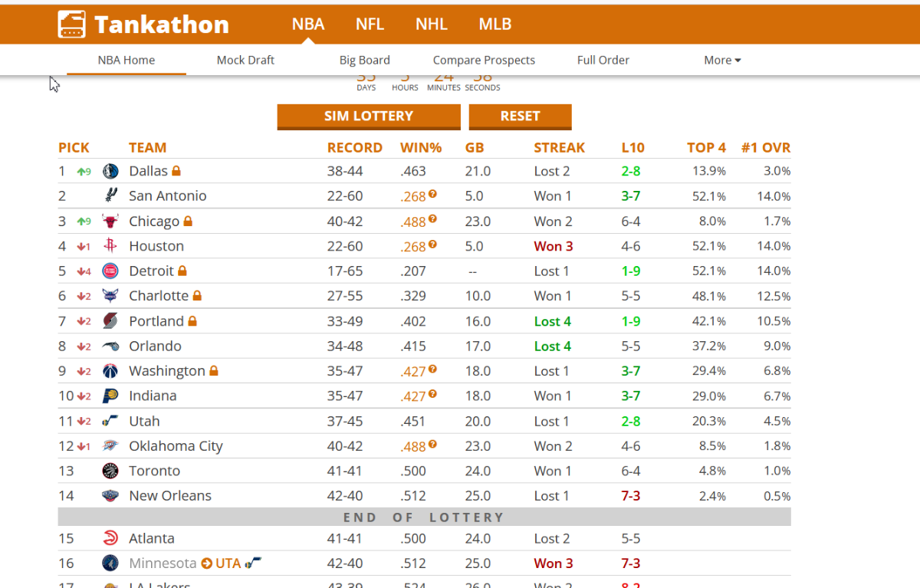Open the Mock Draft page
Screen dimensions: 920x588
[245, 60]
